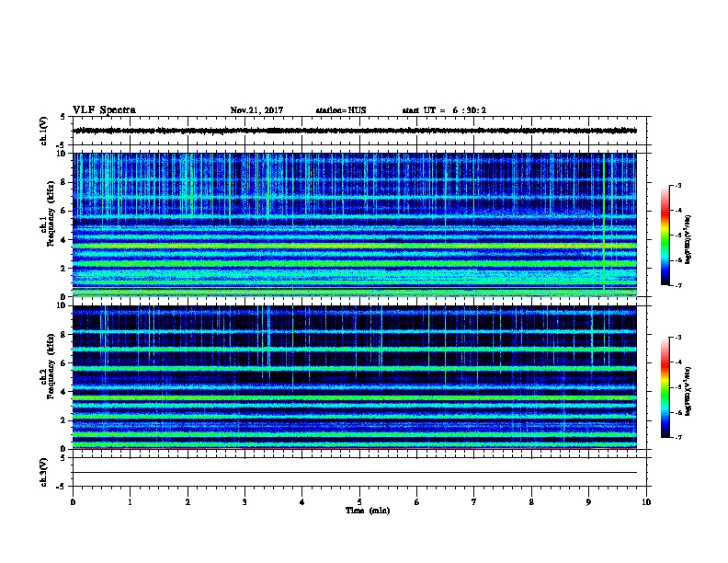Click the "1" tick on the time axis
The height and width of the screenshot is (563, 728).
pyautogui.click(x=131, y=502)
